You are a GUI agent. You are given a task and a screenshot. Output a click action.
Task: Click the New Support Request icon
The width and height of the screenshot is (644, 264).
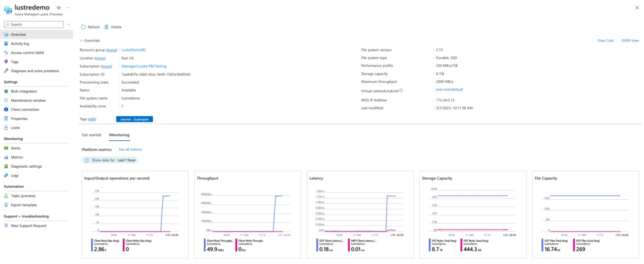click(6, 226)
